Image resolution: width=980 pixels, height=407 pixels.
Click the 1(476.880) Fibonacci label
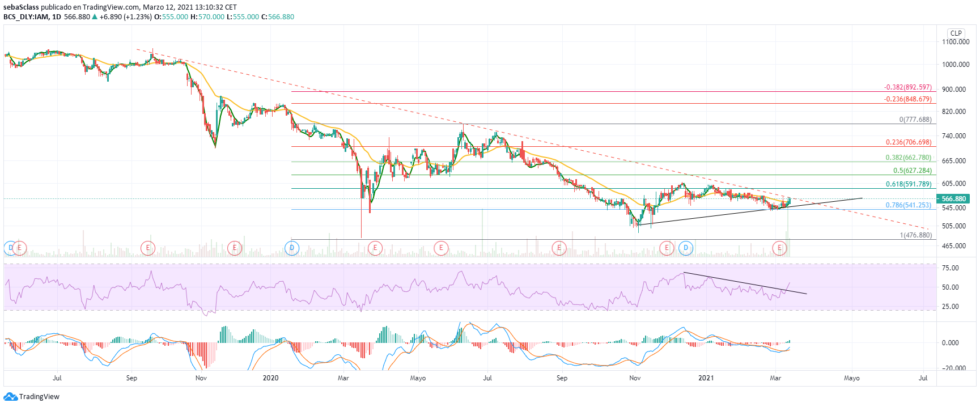click(916, 235)
